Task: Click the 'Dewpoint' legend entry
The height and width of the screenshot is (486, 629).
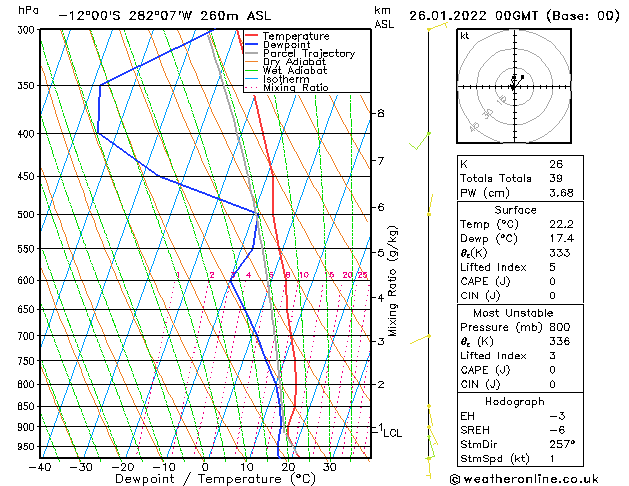Action: point(287,45)
